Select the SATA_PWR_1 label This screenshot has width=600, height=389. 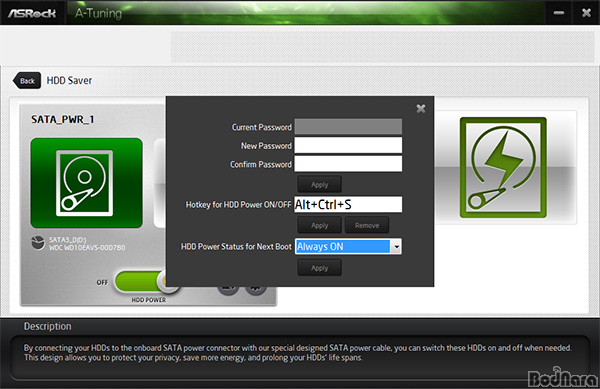pyautogui.click(x=62, y=119)
